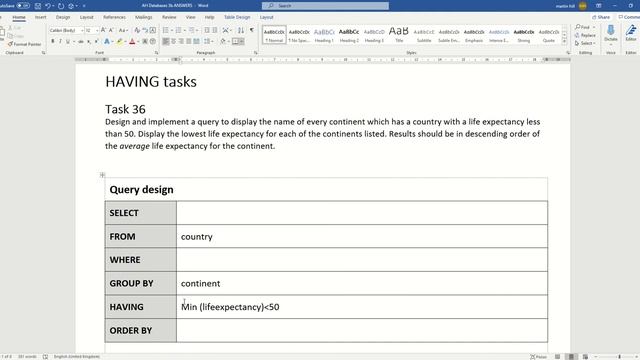Open the font size combo box

point(92,31)
